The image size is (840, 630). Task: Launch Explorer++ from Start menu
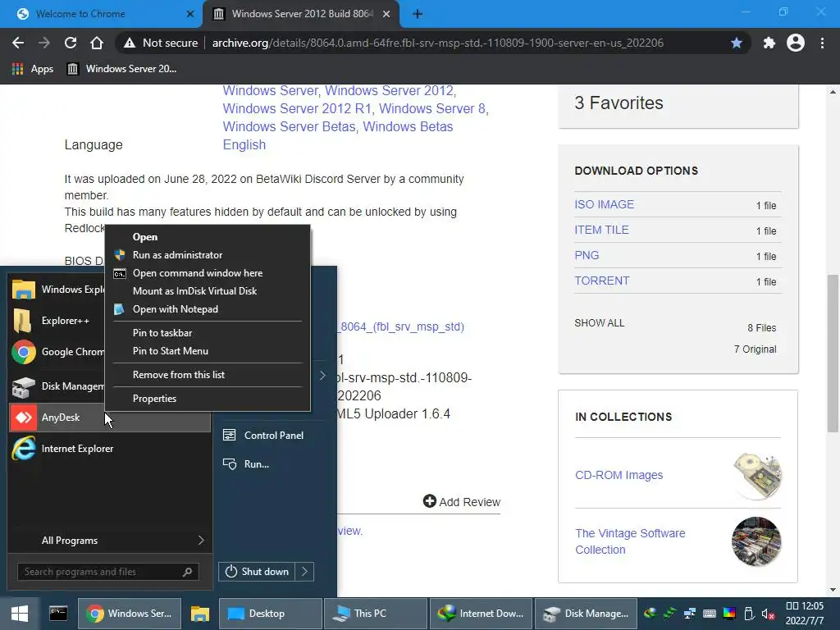pyautogui.click(x=58, y=321)
